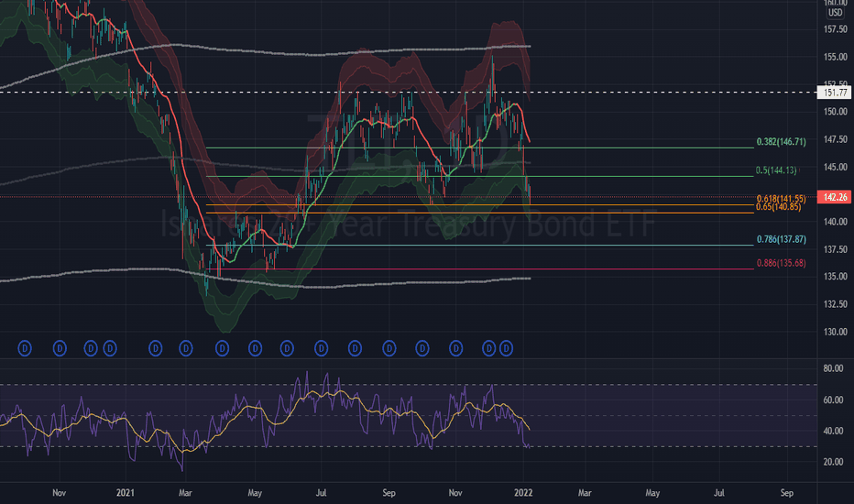The width and height of the screenshot is (854, 504).
Task: Click the 147.50 price axis label
Action: pyautogui.click(x=835, y=139)
